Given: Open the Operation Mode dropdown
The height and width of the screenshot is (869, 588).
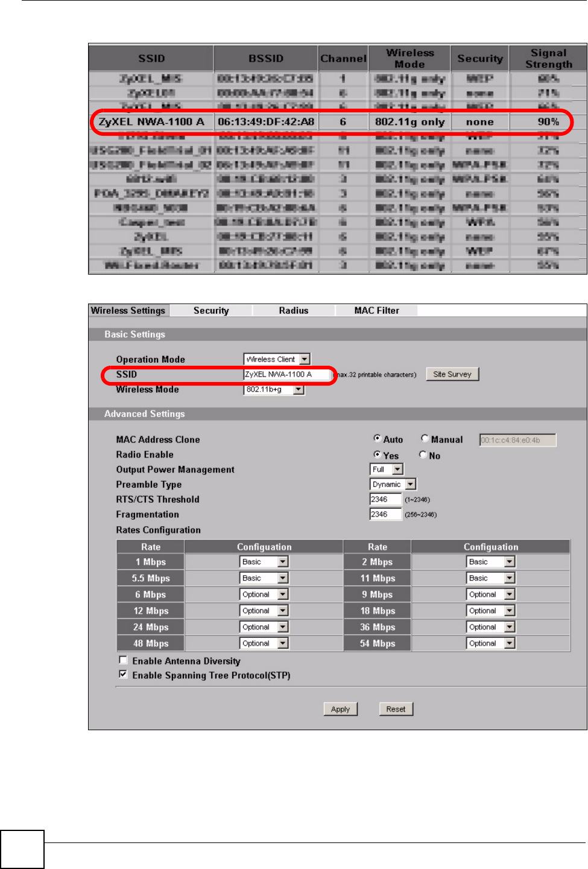Looking at the screenshot, I should [277, 359].
